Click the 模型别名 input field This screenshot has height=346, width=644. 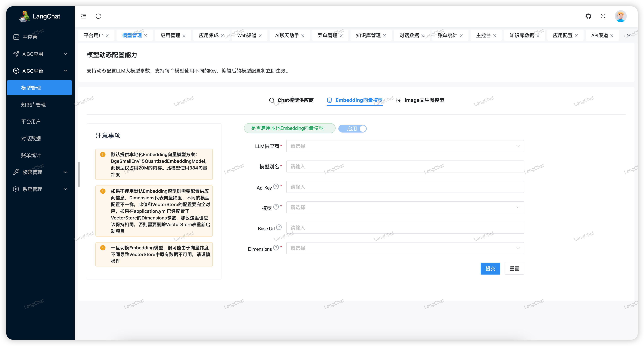coord(405,166)
